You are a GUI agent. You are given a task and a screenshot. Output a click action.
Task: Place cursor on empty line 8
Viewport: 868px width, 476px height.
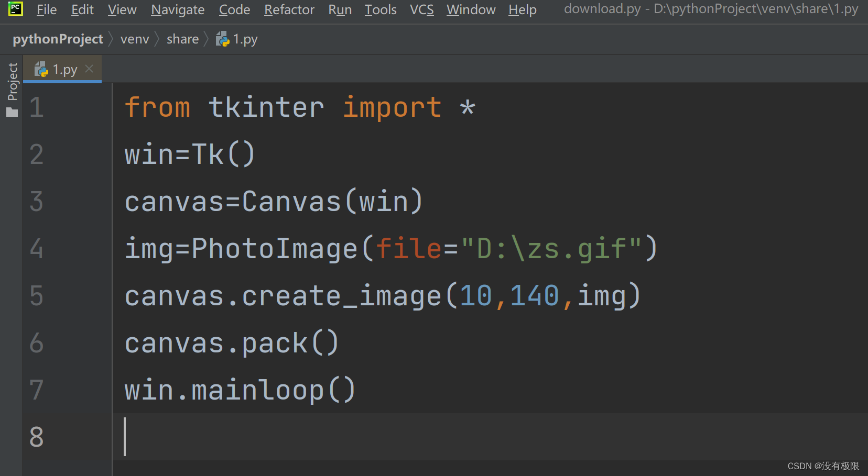490,437
